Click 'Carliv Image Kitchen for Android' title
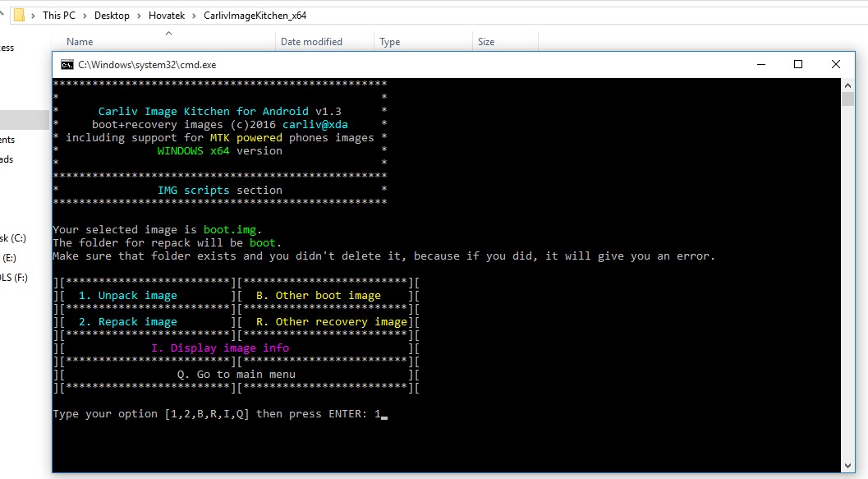This screenshot has height=479, width=868. pyautogui.click(x=203, y=111)
